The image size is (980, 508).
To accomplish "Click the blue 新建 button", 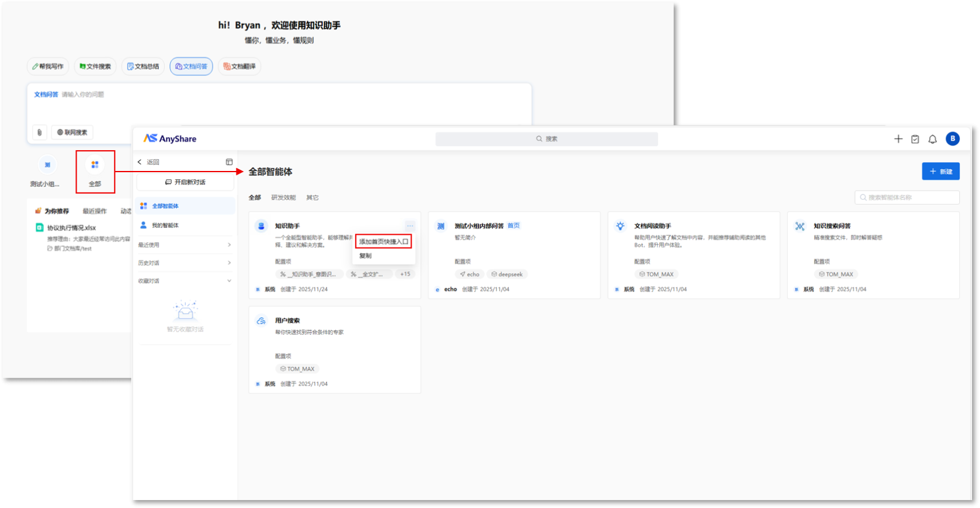I will click(x=940, y=172).
